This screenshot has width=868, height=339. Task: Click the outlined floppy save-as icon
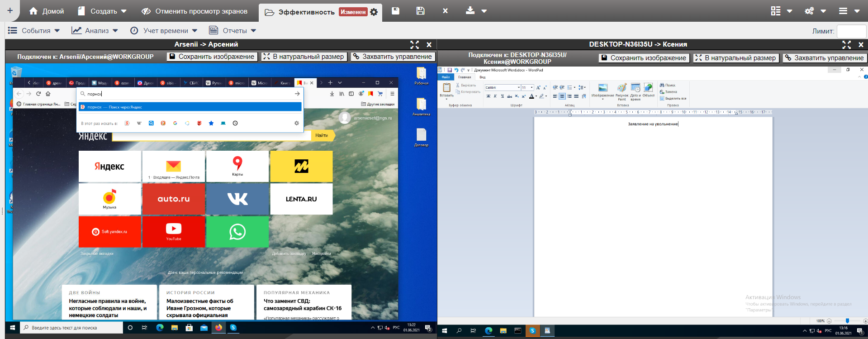point(420,11)
